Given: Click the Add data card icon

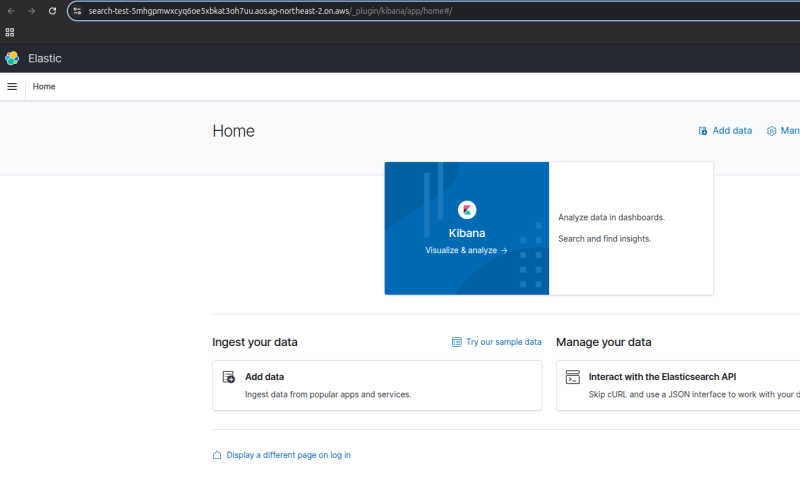Looking at the screenshot, I should pos(229,377).
